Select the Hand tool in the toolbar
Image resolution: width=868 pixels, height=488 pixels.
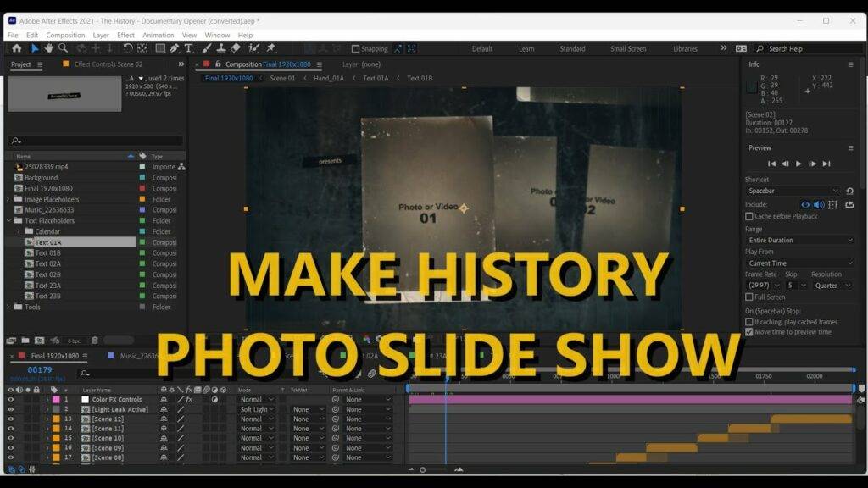[49, 48]
